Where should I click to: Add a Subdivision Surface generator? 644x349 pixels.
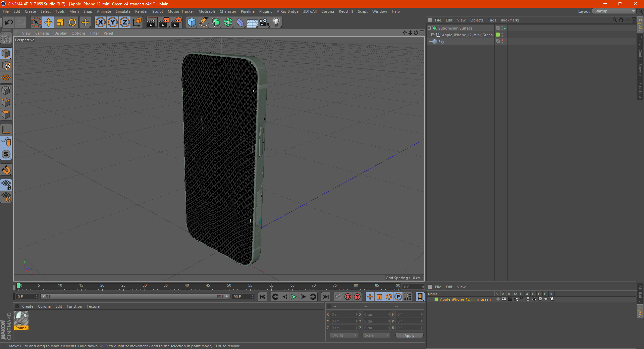(x=216, y=22)
